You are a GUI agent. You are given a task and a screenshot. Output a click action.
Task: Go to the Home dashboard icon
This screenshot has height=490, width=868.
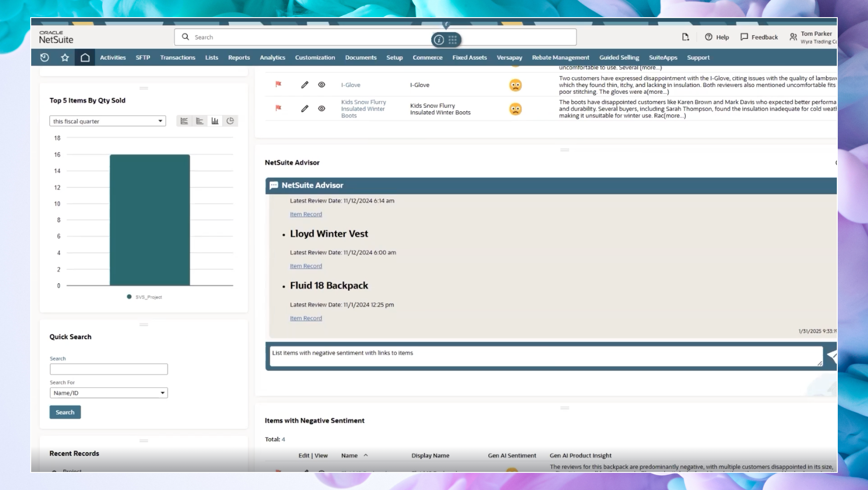click(85, 57)
